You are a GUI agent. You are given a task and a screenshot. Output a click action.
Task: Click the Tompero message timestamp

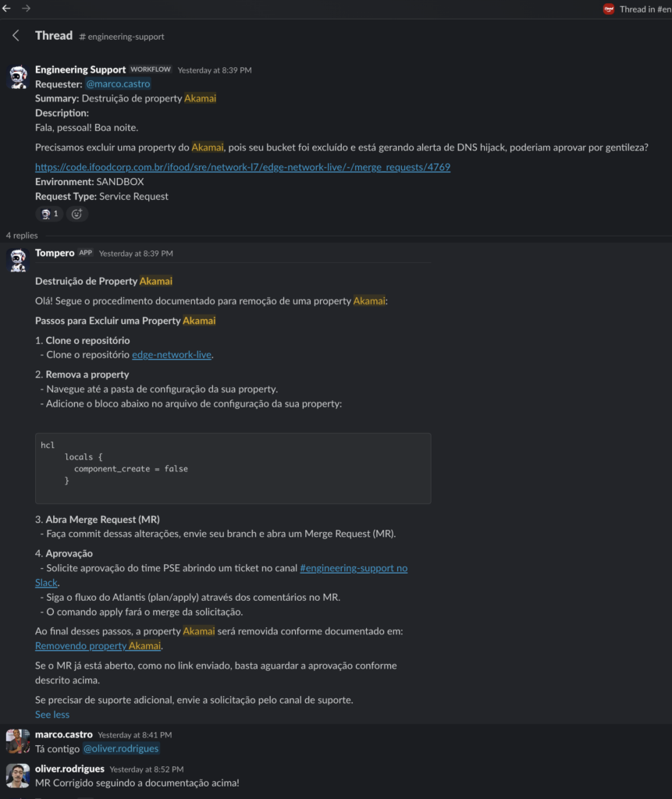click(x=136, y=254)
